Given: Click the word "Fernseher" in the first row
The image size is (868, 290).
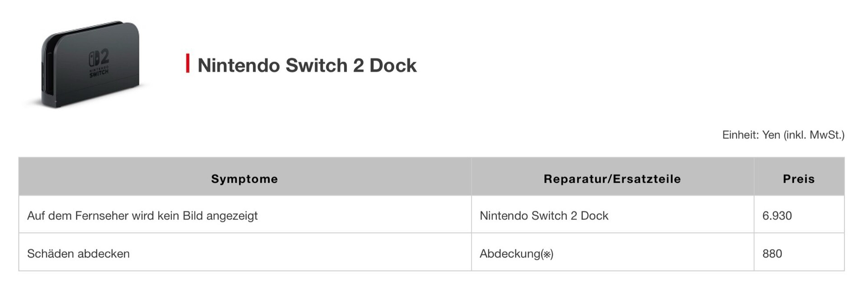Looking at the screenshot, I should 102,216.
